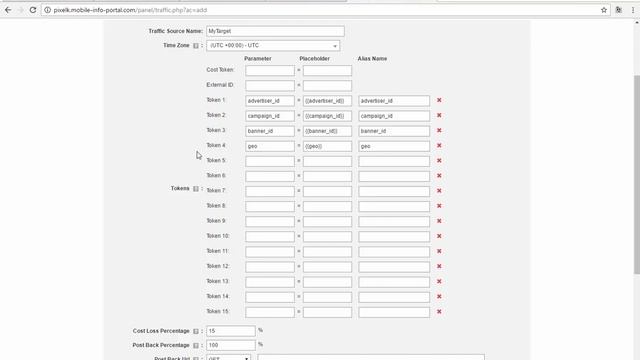Open the Time Zone UTC dropdown
640x360 pixels.
click(273, 46)
